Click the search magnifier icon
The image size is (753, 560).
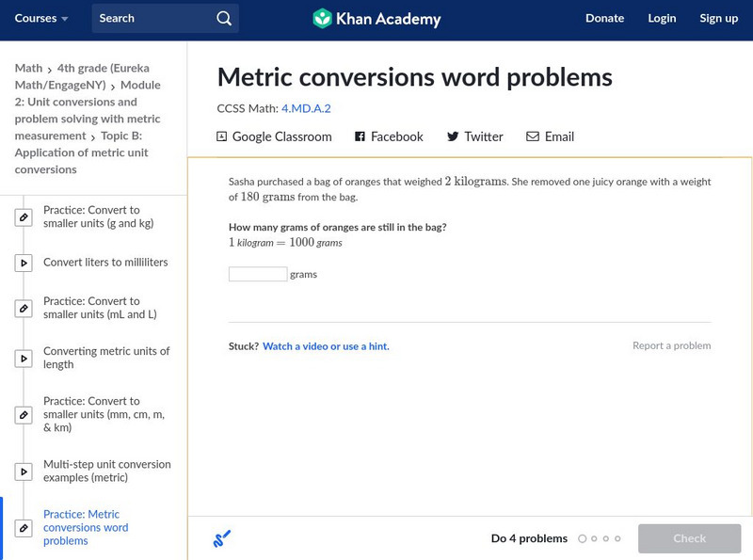(223, 19)
